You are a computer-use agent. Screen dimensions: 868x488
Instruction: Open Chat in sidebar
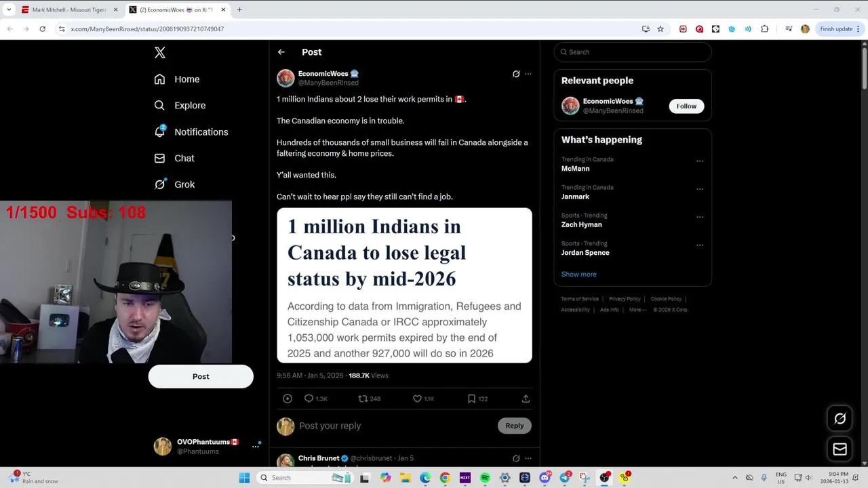(x=174, y=159)
